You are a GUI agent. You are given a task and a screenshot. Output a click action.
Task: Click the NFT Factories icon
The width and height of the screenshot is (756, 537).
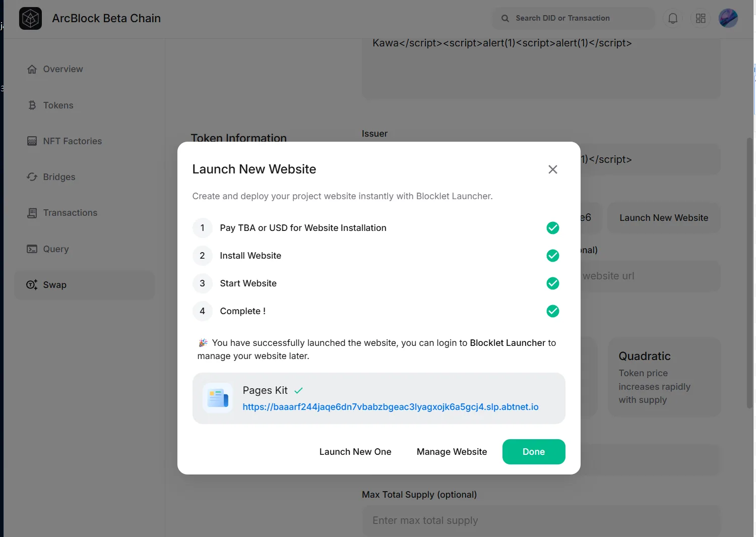coord(32,141)
